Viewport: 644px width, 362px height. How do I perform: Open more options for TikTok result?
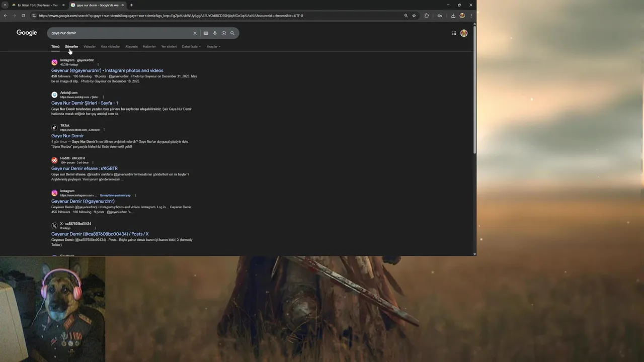pos(104,130)
